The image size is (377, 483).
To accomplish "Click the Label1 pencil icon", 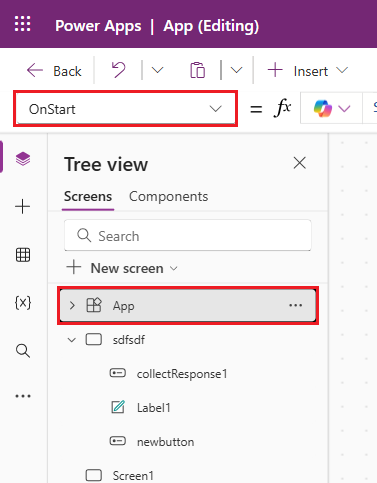I will point(118,407).
